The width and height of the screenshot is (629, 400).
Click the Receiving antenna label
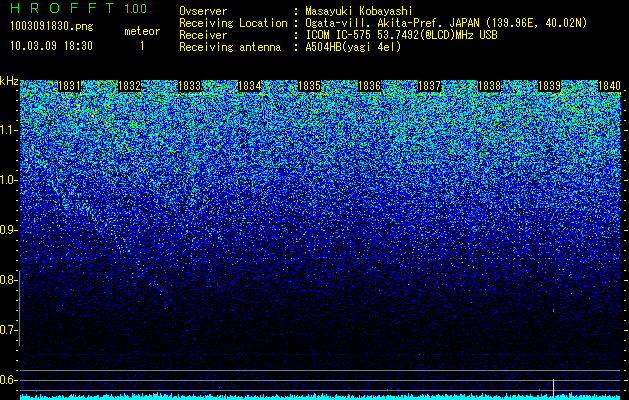(x=230, y=47)
